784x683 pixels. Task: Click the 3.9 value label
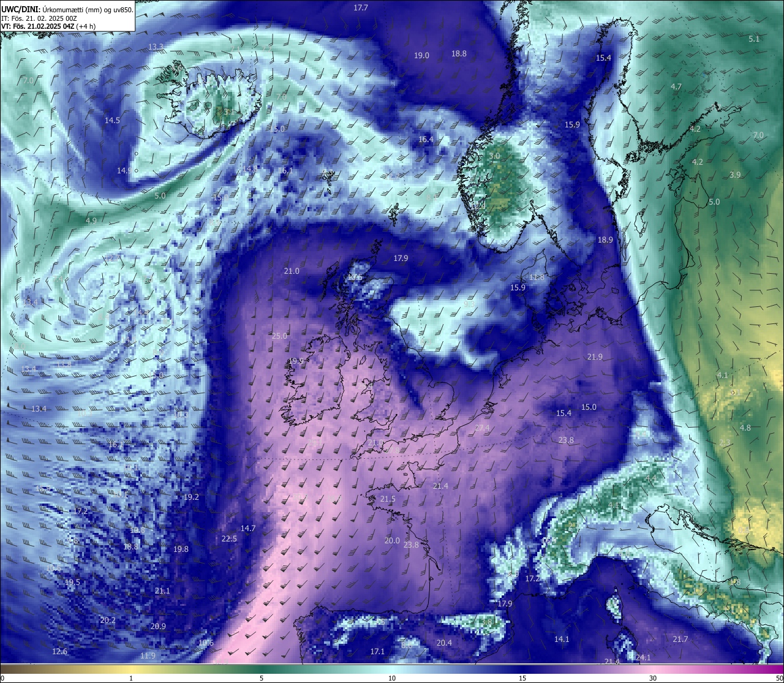735,175
